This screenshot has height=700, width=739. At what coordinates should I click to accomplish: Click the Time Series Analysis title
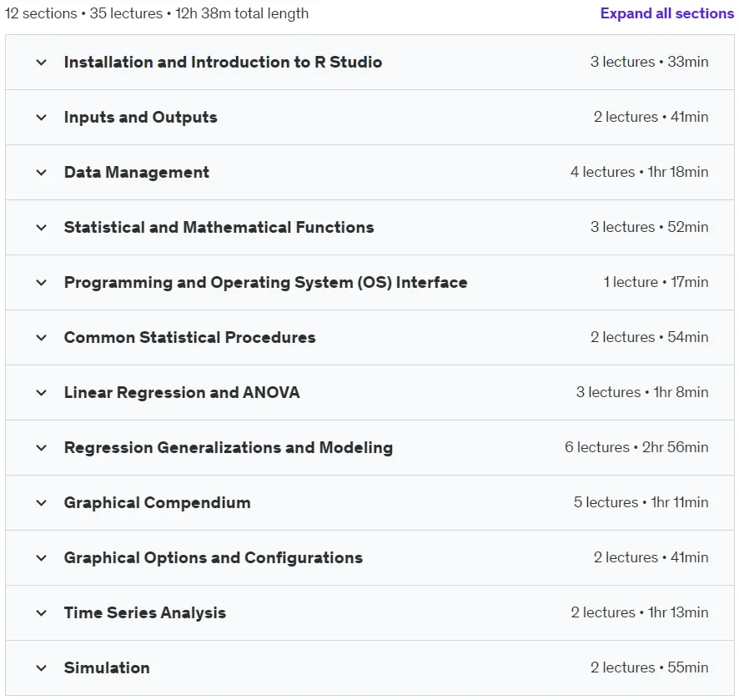144,612
